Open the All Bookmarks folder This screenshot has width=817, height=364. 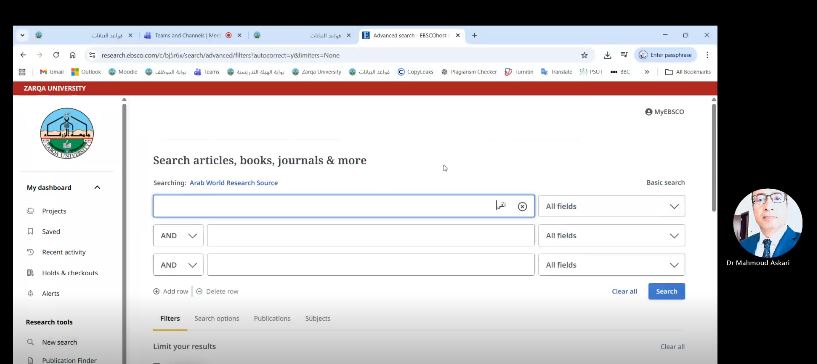[688, 72]
